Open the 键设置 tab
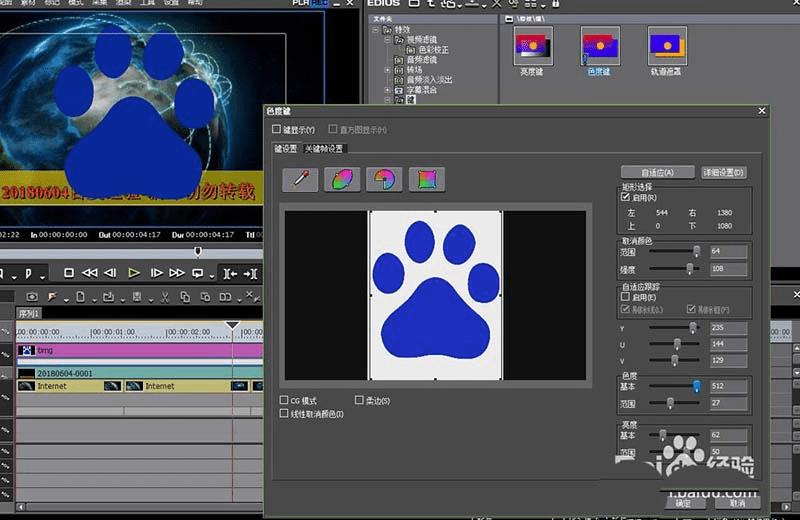 coord(286,148)
